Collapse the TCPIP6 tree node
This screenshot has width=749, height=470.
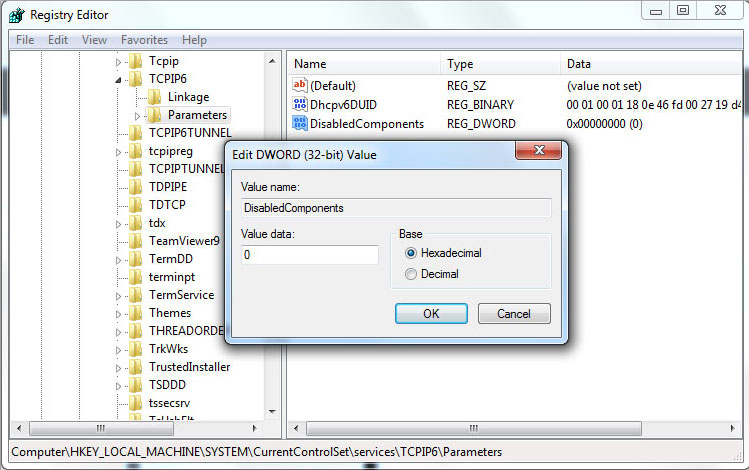pos(119,79)
